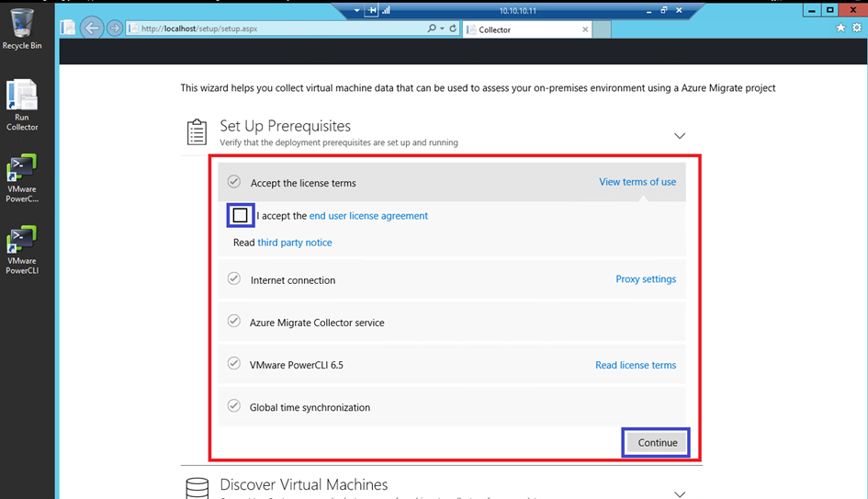This screenshot has height=499, width=868.
Task: Go forward with the browser forward arrow
Action: click(x=115, y=28)
